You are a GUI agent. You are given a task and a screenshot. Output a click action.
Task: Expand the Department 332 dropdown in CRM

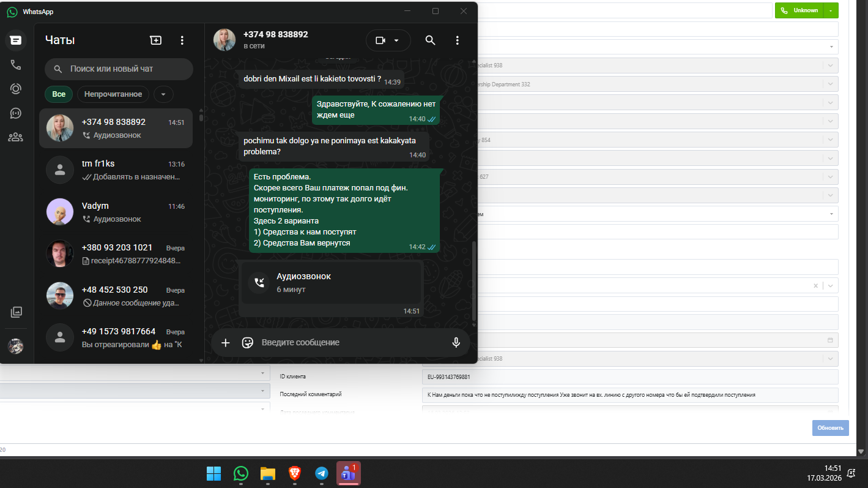(x=831, y=84)
